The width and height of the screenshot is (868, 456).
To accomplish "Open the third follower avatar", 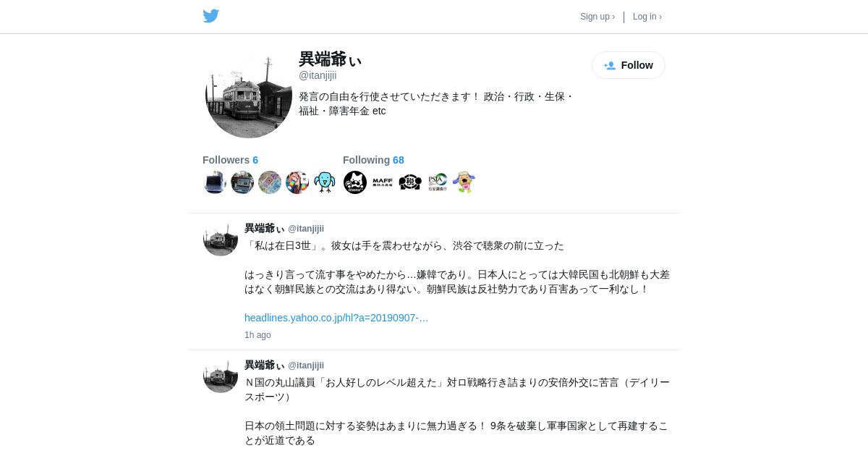I will (x=270, y=182).
